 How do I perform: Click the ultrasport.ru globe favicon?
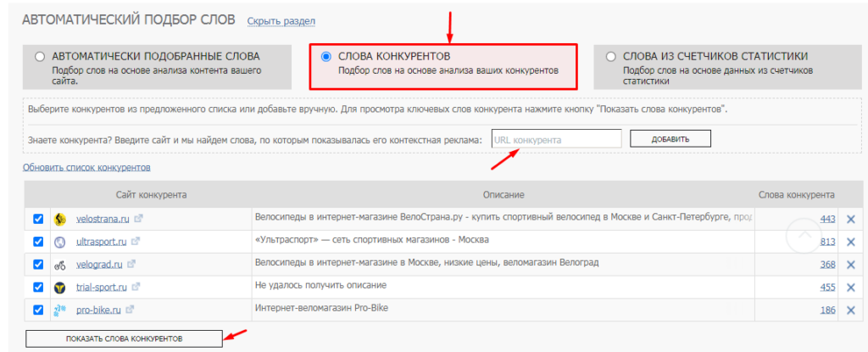click(60, 243)
